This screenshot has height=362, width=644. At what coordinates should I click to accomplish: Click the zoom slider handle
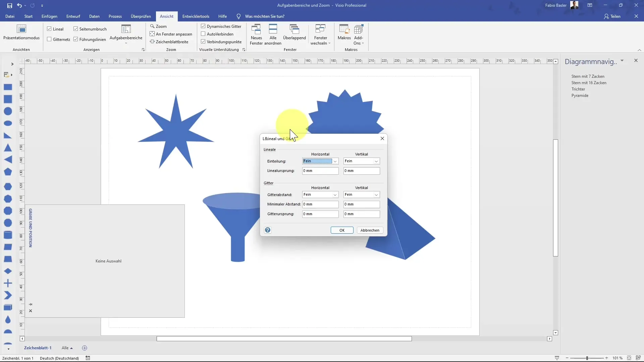tap(587, 358)
